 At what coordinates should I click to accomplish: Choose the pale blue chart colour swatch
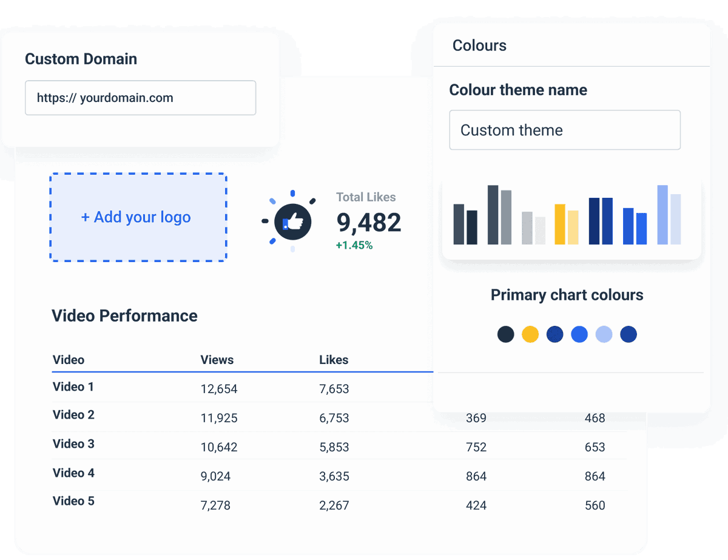coord(604,334)
